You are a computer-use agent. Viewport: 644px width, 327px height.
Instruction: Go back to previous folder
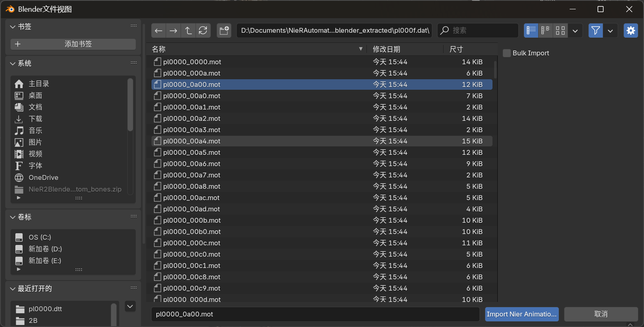159,31
